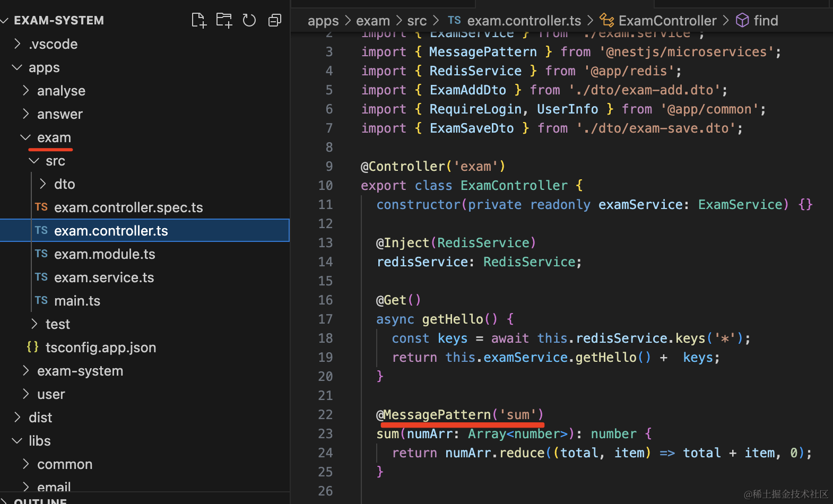Click the New File icon in explorer header
This screenshot has height=504, width=833.
tap(198, 21)
